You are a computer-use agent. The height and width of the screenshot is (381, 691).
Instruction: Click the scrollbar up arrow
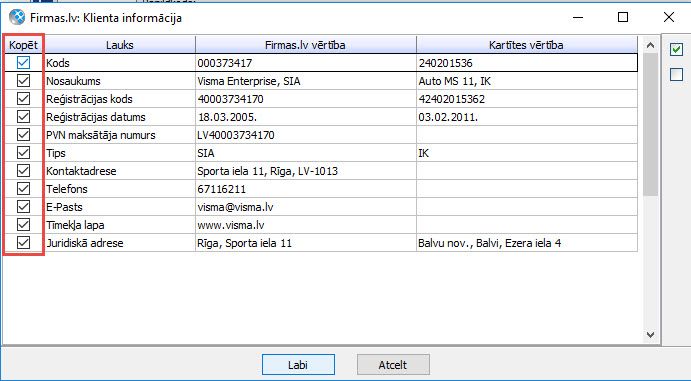click(650, 45)
